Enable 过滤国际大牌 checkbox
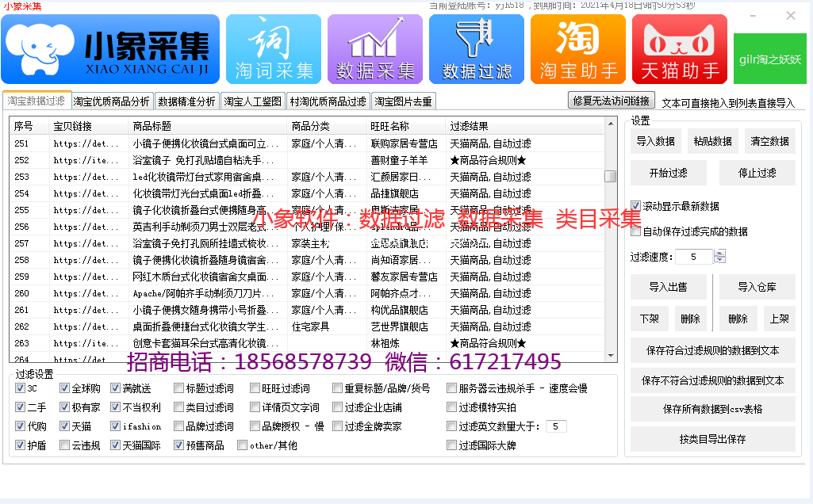813x504 pixels. click(x=451, y=445)
